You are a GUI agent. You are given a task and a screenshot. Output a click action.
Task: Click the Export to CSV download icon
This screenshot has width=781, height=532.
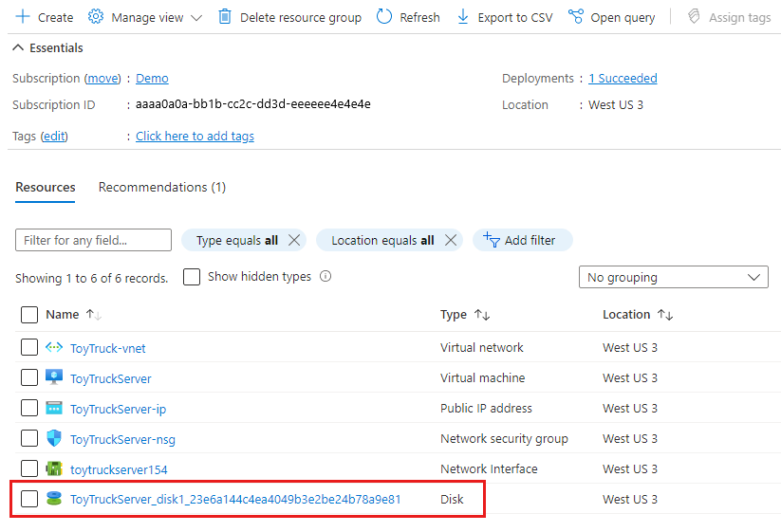(463, 17)
